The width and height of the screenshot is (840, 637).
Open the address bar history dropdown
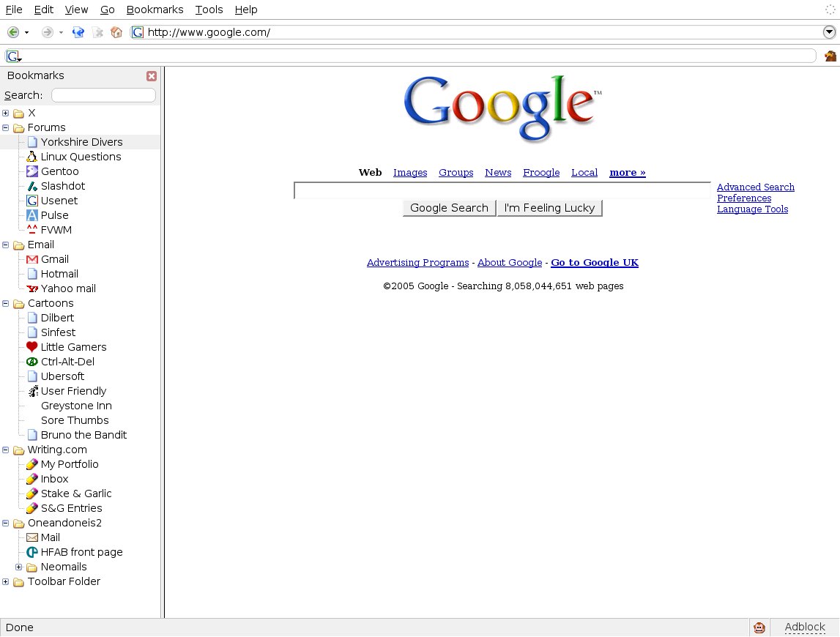(x=829, y=32)
